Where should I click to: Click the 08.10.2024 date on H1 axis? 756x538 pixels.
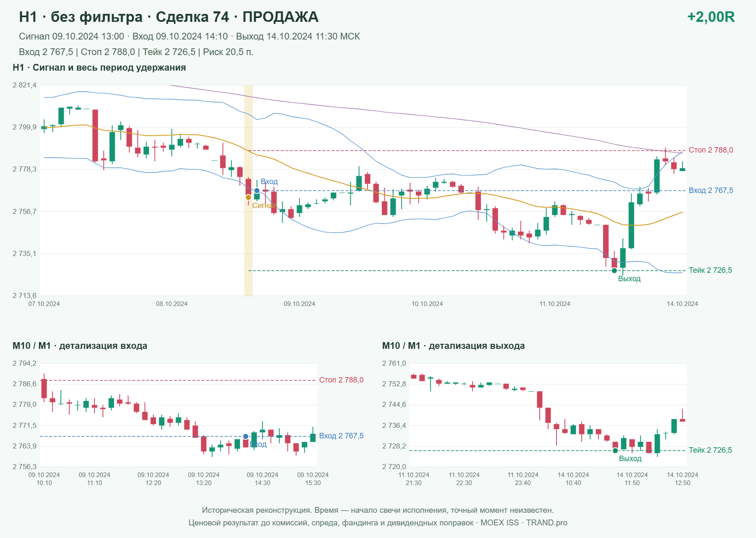(x=172, y=304)
